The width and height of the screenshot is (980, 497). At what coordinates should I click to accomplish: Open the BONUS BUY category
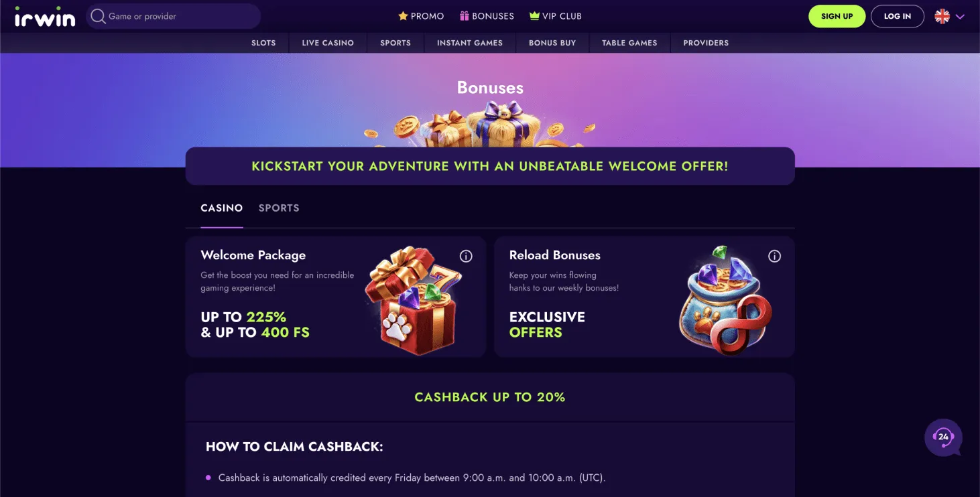pos(552,43)
